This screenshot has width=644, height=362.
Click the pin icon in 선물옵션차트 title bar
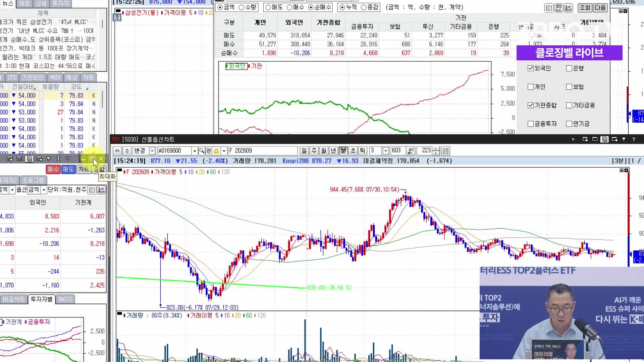[624, 139]
